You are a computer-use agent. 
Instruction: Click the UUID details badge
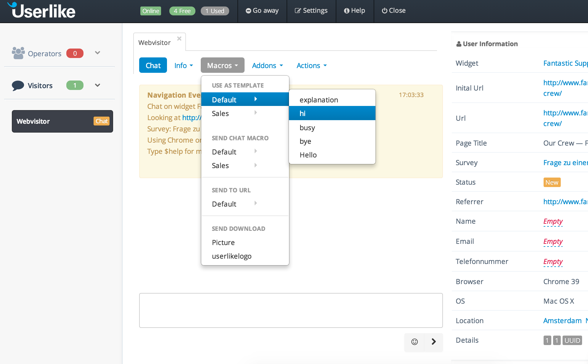[572, 340]
